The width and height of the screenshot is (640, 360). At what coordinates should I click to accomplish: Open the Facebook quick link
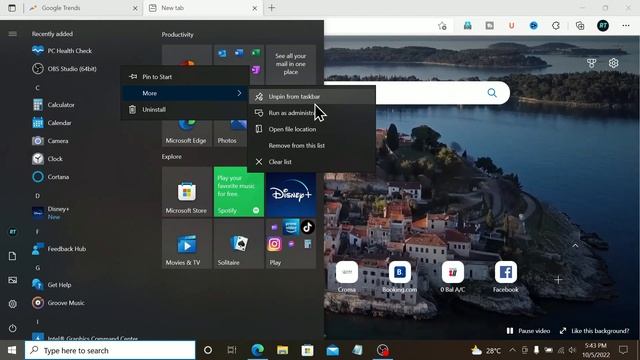[506, 277]
